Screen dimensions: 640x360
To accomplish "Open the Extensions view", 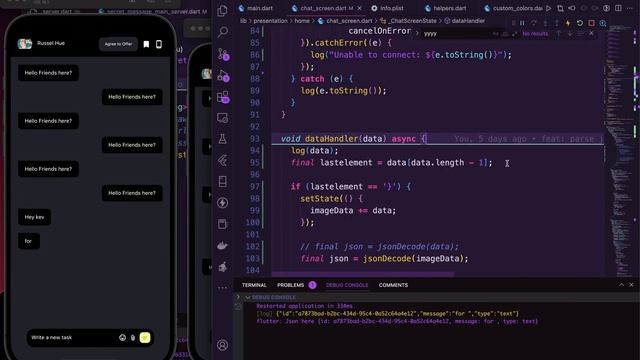I will (223, 97).
